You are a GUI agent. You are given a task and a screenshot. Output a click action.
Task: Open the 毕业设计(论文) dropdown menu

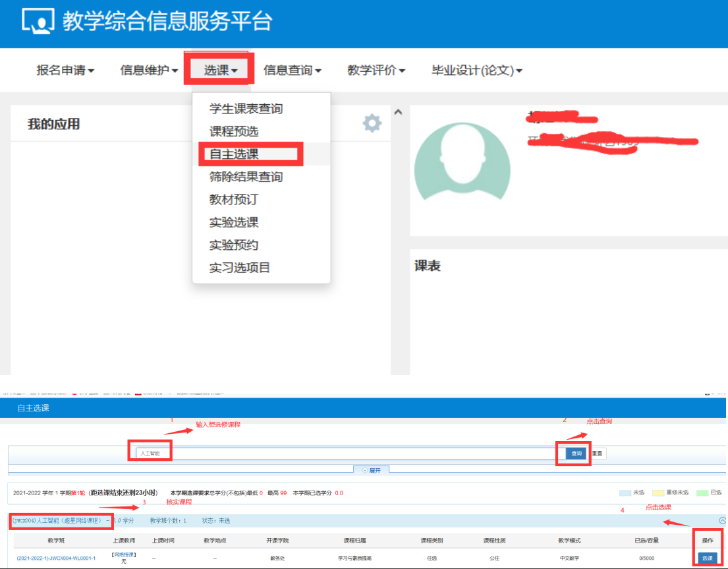(x=476, y=71)
